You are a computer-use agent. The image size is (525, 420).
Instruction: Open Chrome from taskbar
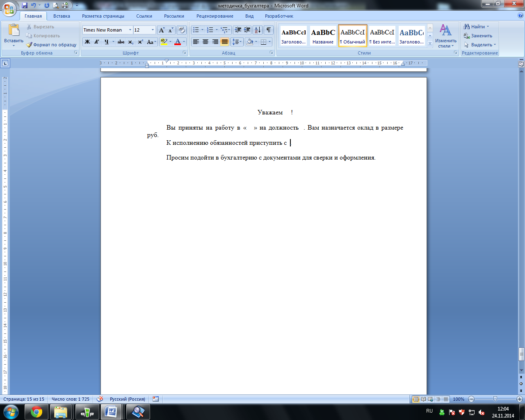pyautogui.click(x=37, y=412)
